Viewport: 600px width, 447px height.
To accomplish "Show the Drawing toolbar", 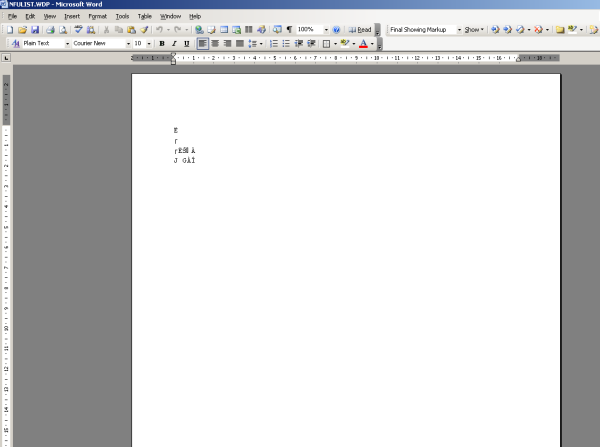I will click(261, 29).
